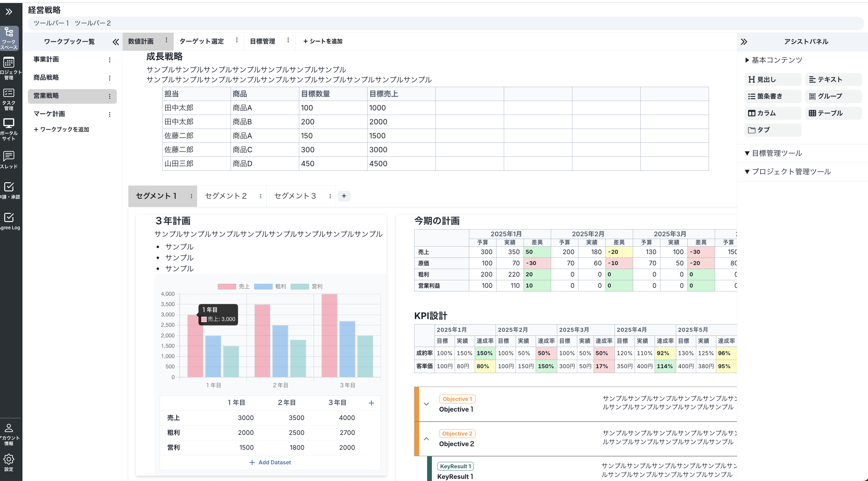Open Portal Site from the sidebar

click(9, 129)
